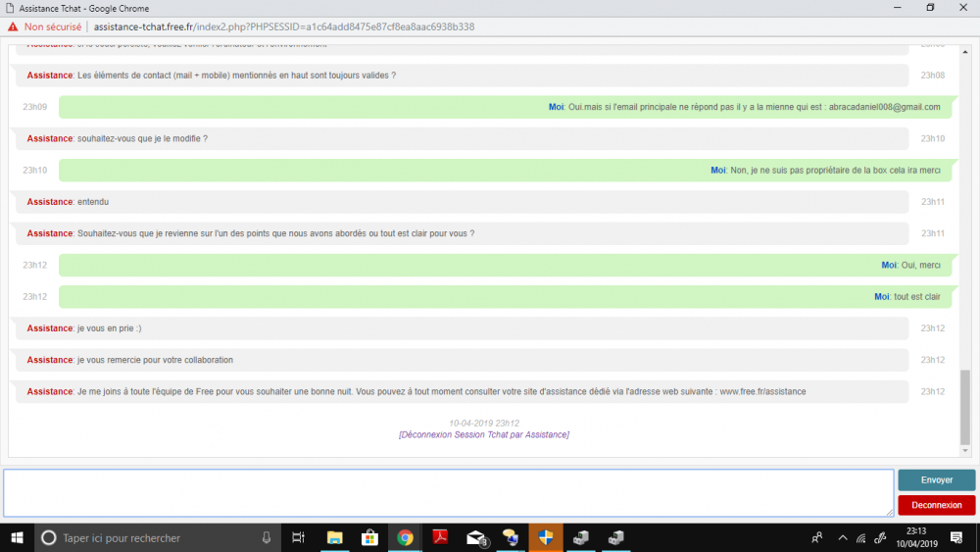Click the taskbar microphone icon

267,537
